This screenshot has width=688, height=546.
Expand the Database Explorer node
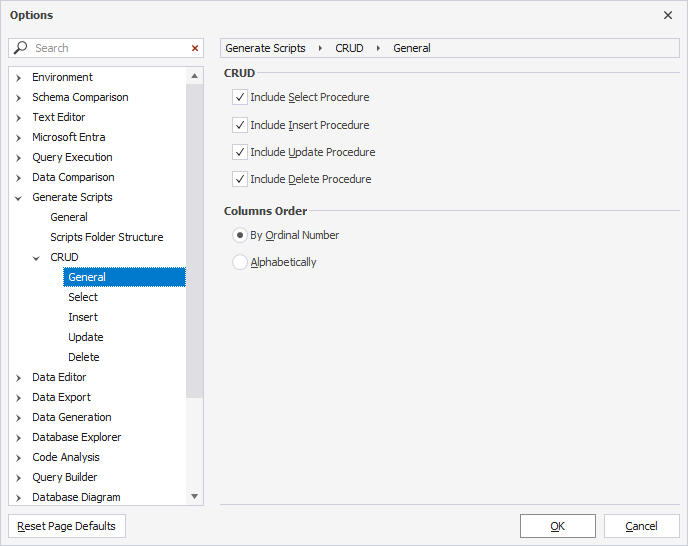point(18,438)
